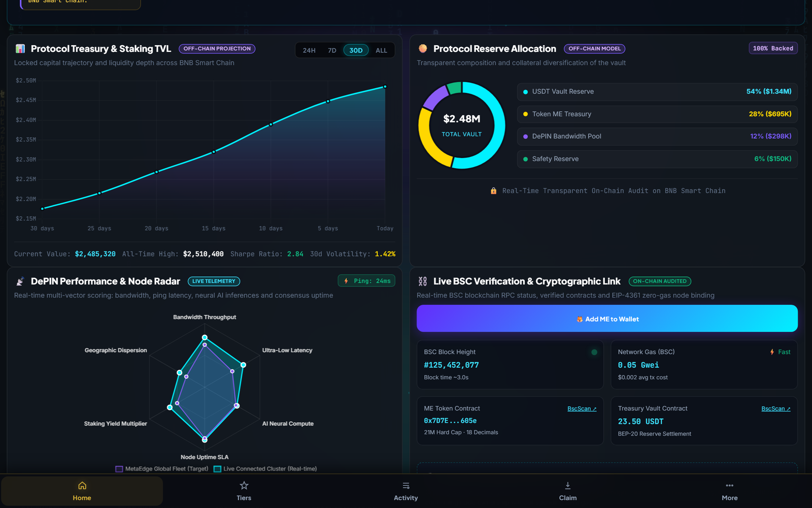Click the 30 days data point on chart
This screenshot has height=508, width=812.
[42, 209]
